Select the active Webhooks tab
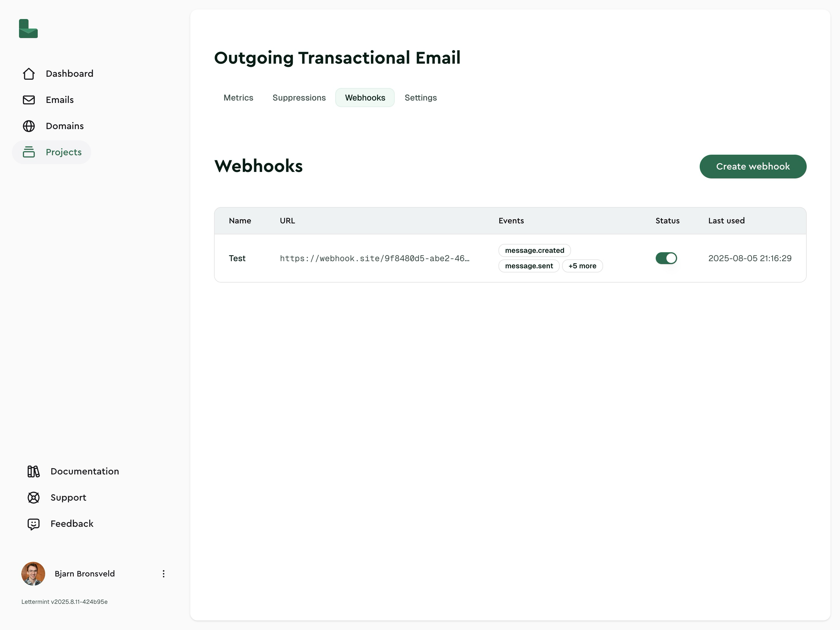The height and width of the screenshot is (630, 840). click(365, 98)
